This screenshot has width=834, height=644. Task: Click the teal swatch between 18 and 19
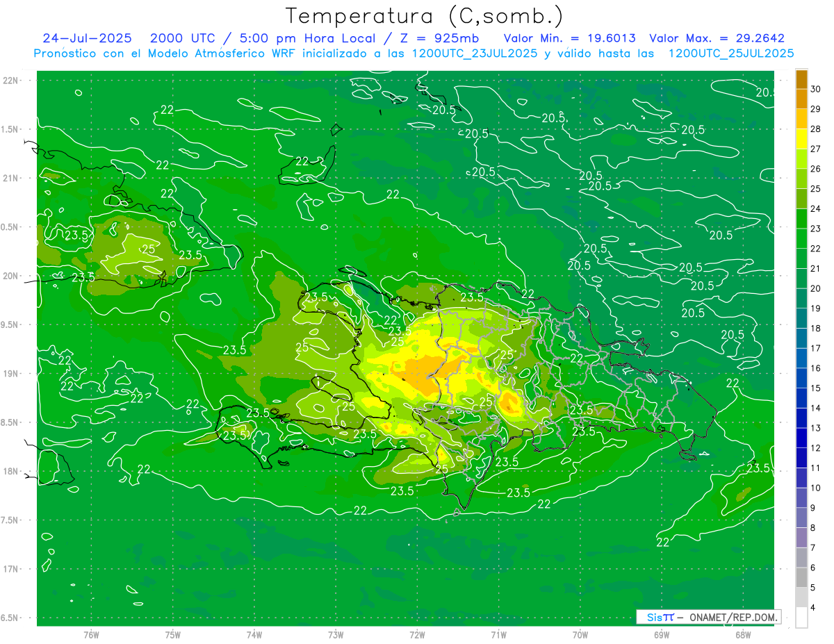tap(801, 319)
